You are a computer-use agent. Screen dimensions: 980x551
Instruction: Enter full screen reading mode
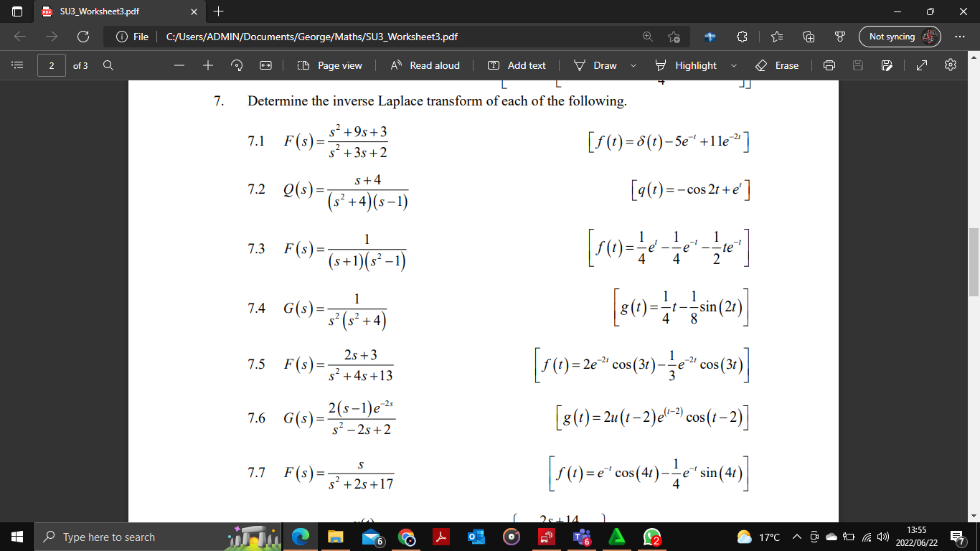(920, 65)
